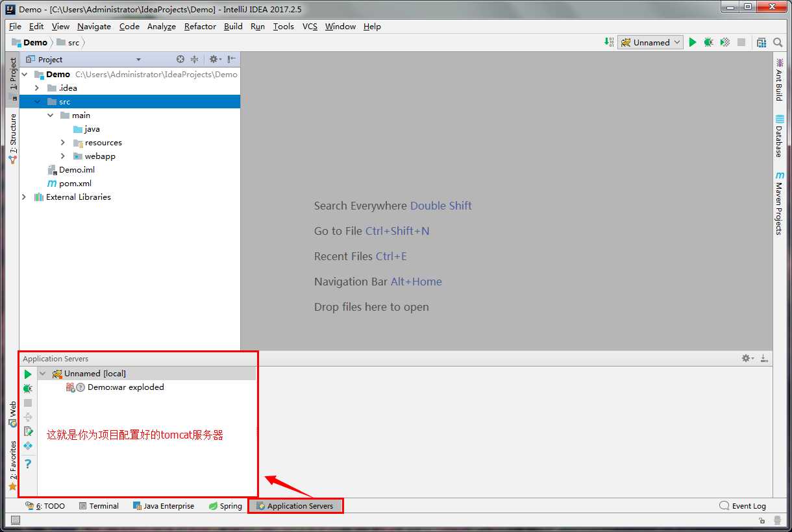Open the Refactor menu
Viewport: 792px width, 532px height.
200,26
